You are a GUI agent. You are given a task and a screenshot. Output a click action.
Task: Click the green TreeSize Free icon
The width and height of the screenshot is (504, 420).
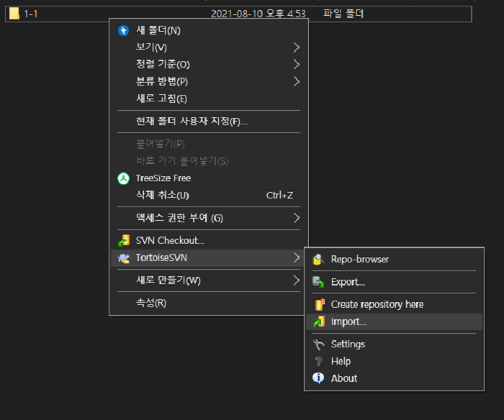(x=123, y=178)
